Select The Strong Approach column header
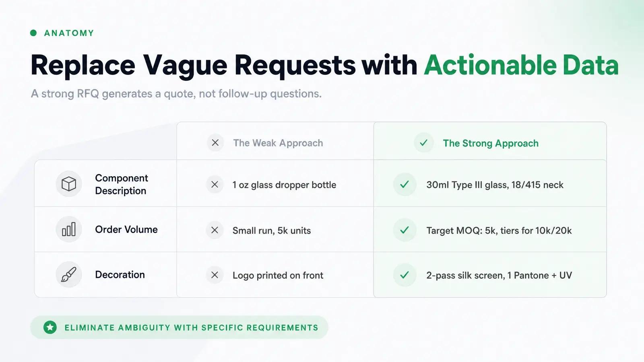Screen dimensions: 644x362 pyautogui.click(x=491, y=143)
